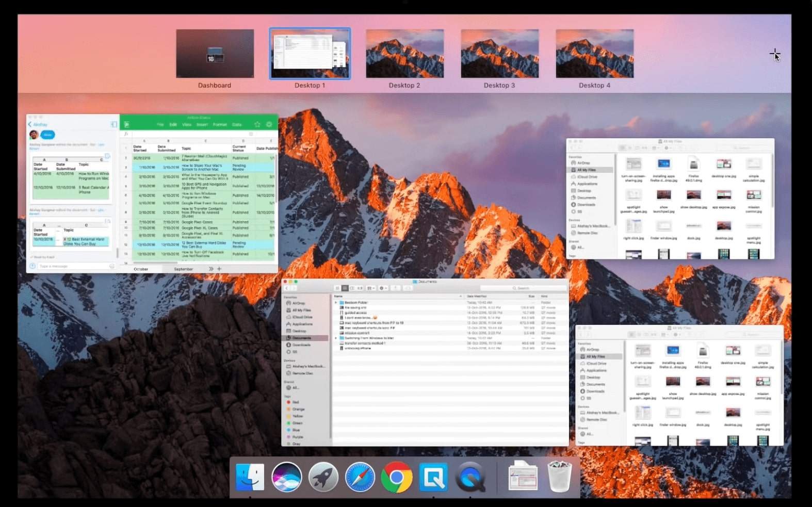This screenshot has width=812, height=507.
Task: Show more sheet tabs with double chevron
Action: [x=211, y=269]
